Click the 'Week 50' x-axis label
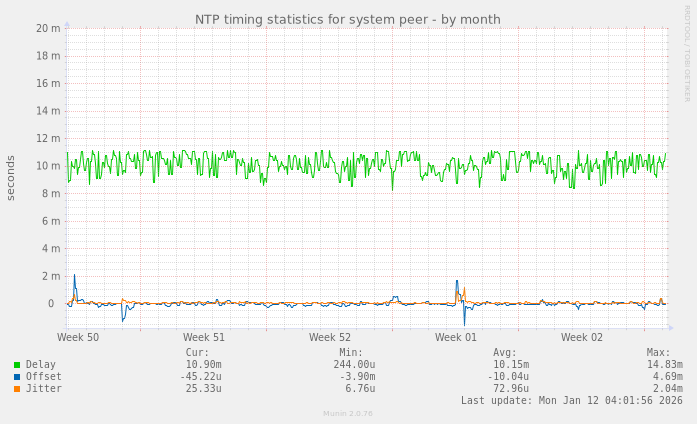 click(x=78, y=337)
